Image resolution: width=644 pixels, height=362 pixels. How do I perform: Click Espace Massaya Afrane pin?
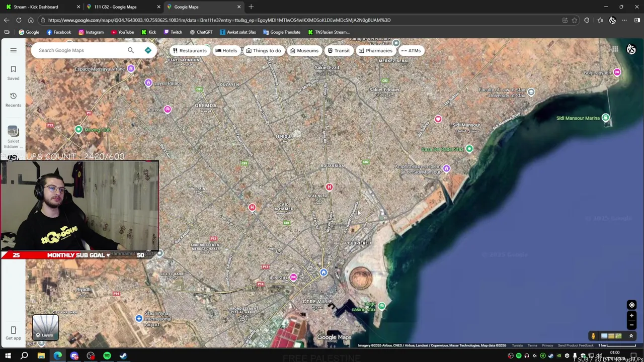tap(131, 69)
